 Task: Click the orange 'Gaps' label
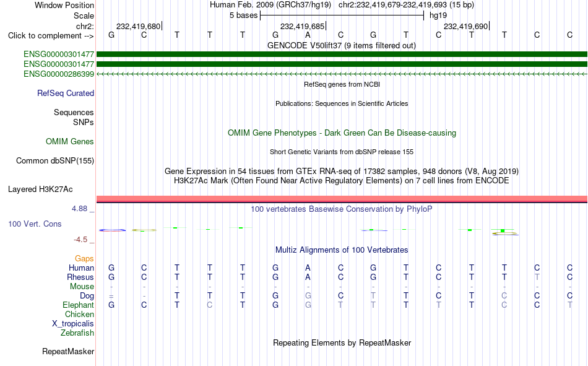[x=84, y=259]
